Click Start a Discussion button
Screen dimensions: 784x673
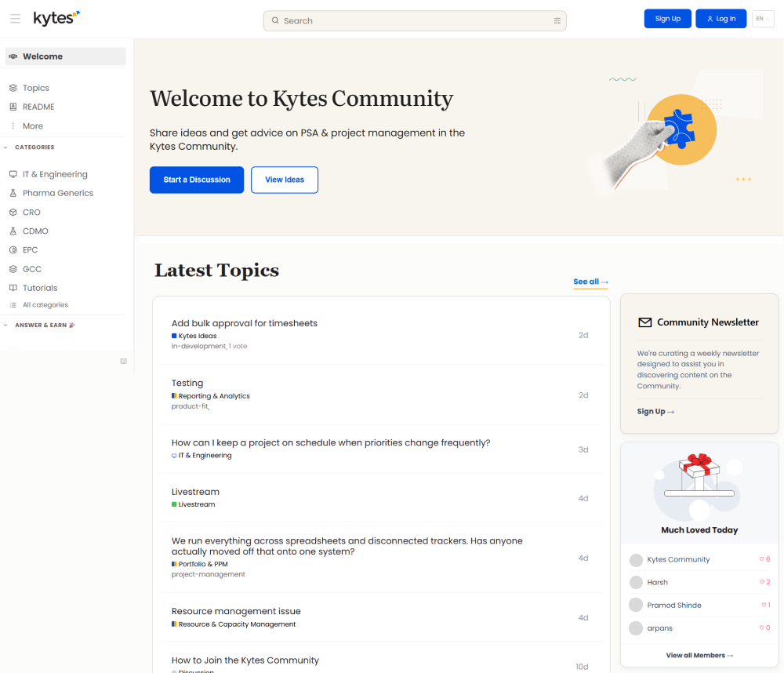[x=197, y=180]
